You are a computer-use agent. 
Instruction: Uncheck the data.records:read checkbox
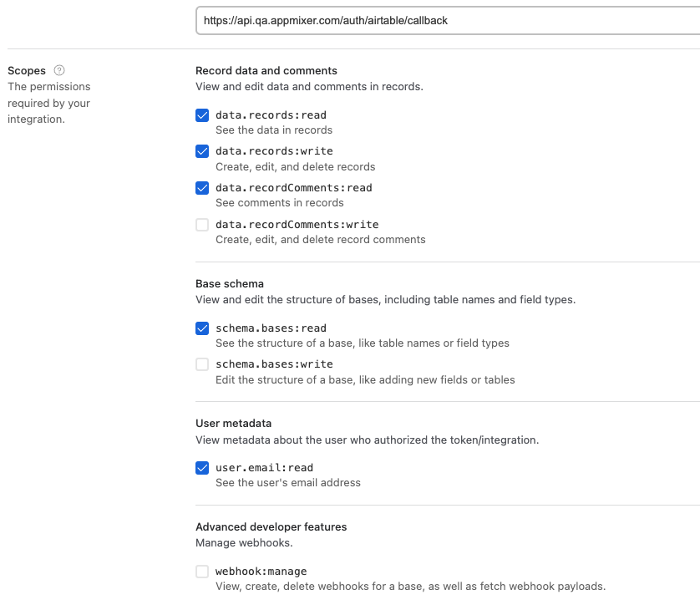tap(202, 115)
